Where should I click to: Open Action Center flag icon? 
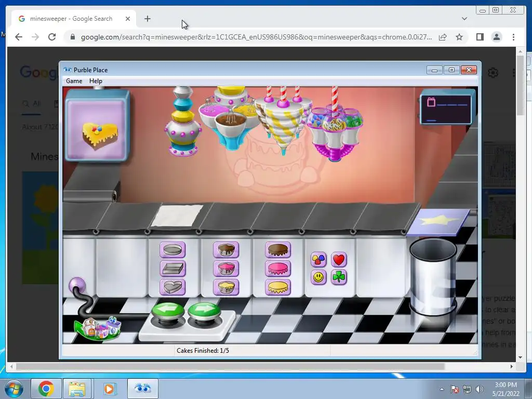[455, 389]
